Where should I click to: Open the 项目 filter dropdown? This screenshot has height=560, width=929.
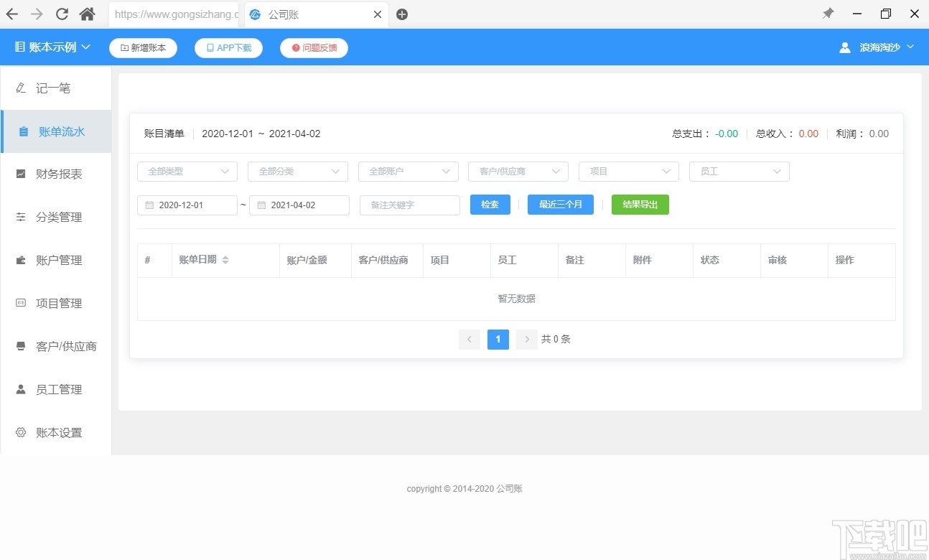tap(629, 172)
